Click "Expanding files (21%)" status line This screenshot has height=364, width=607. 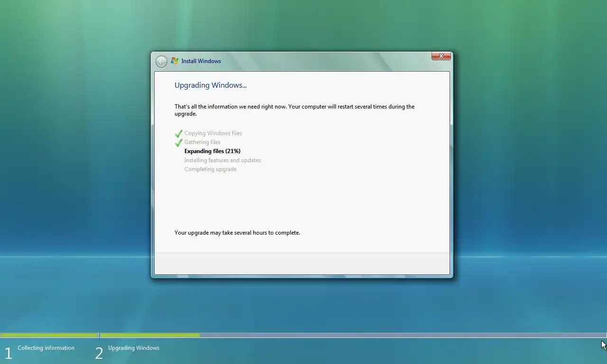[x=212, y=151]
